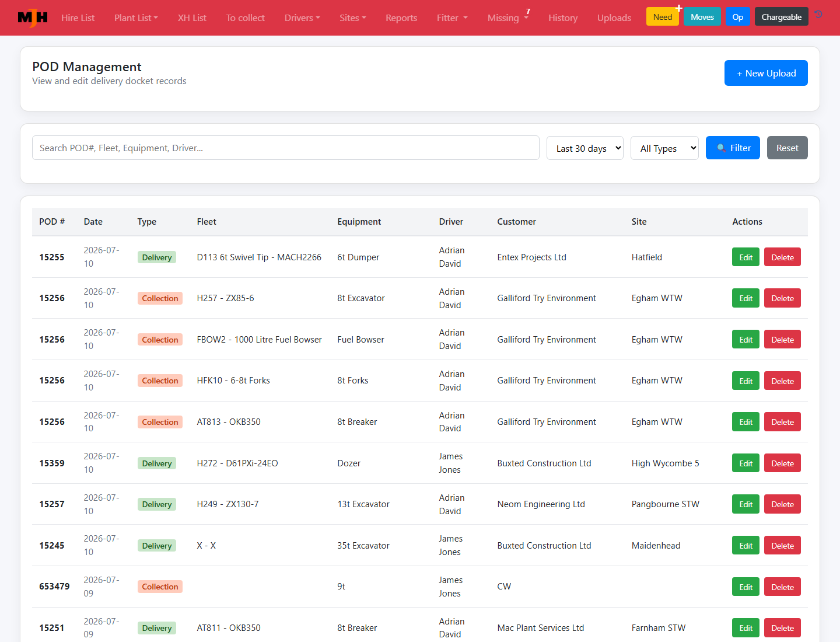Click the plus badge on Need button

click(679, 8)
